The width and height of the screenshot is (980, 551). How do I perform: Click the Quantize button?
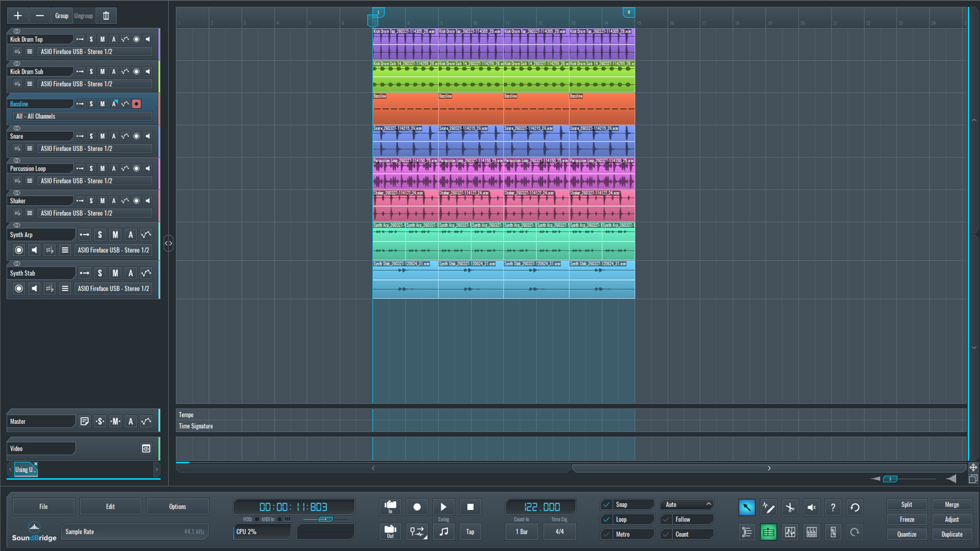coord(906,534)
